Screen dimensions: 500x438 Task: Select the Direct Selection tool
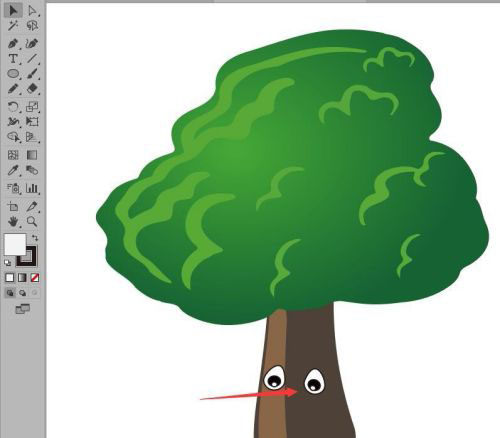coord(32,11)
